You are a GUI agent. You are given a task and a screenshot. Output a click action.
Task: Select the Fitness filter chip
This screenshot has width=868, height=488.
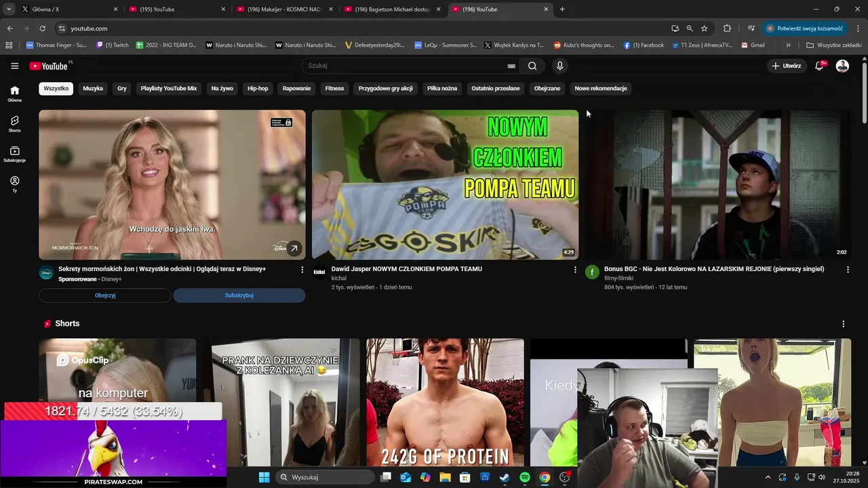coord(334,89)
